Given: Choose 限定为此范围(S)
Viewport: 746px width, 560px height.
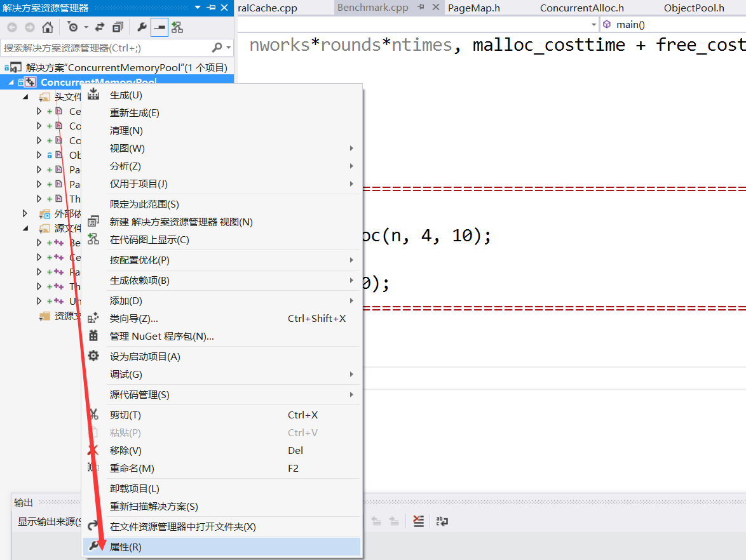Looking at the screenshot, I should [222, 204].
